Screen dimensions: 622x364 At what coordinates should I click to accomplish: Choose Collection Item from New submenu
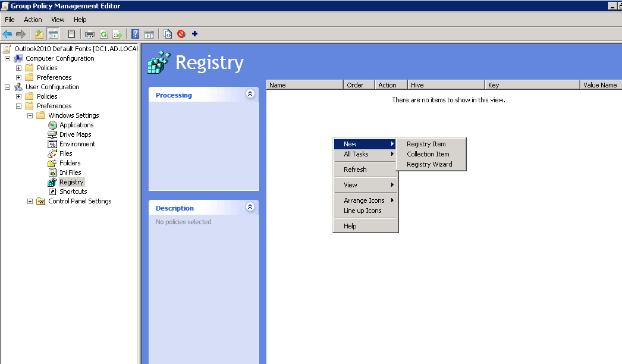431,154
